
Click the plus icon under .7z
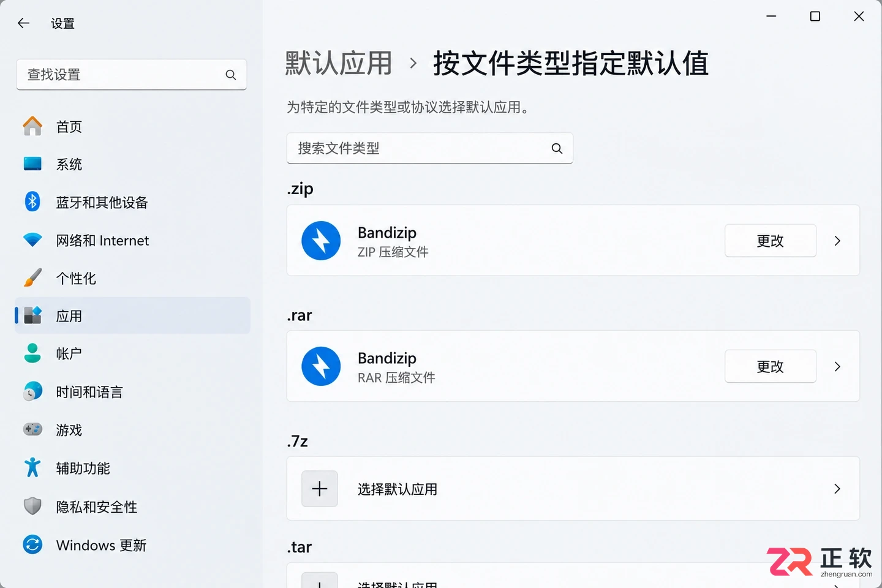(x=320, y=489)
